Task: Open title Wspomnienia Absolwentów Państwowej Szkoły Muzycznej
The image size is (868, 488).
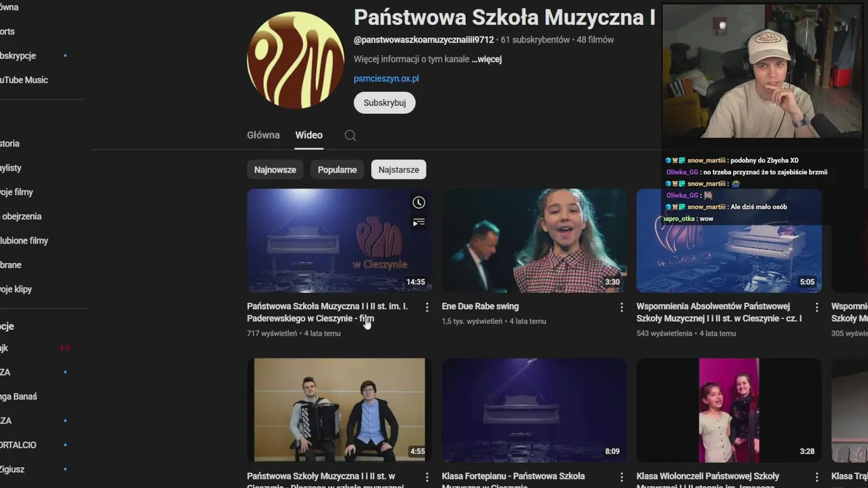Action: (x=719, y=312)
